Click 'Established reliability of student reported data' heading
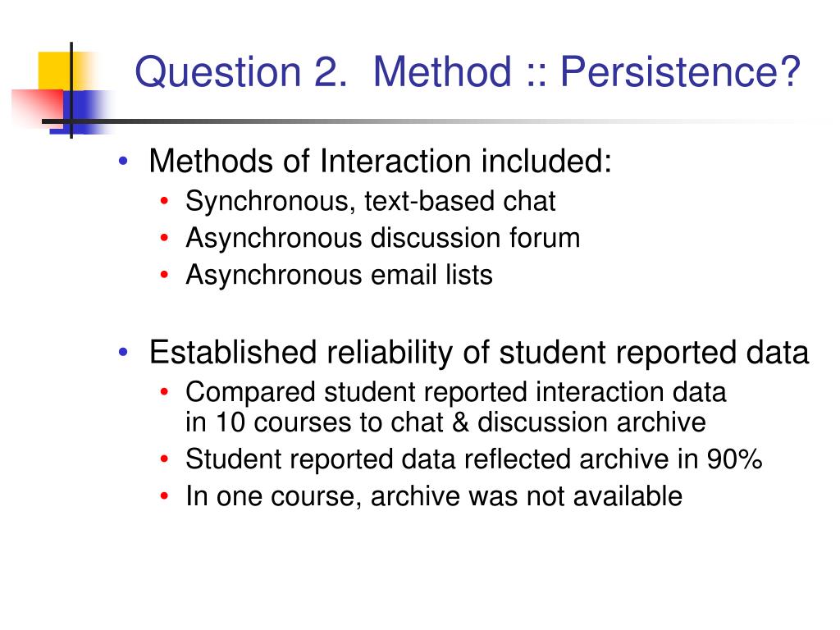This screenshot has width=840, height=630. 479,353
